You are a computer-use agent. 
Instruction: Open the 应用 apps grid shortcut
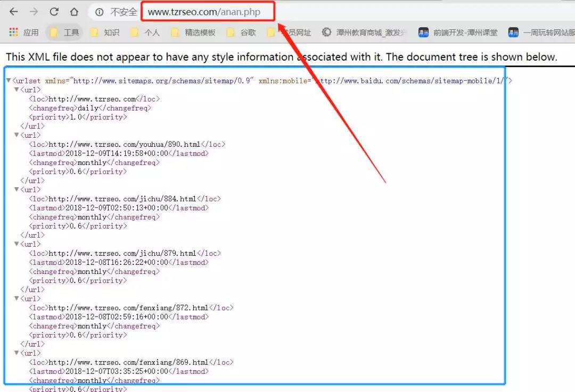(x=24, y=32)
